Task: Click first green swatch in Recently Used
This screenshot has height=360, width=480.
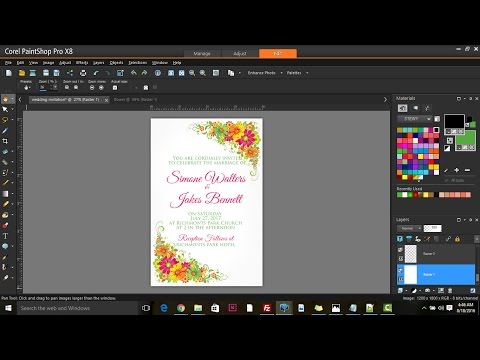Action: click(399, 195)
